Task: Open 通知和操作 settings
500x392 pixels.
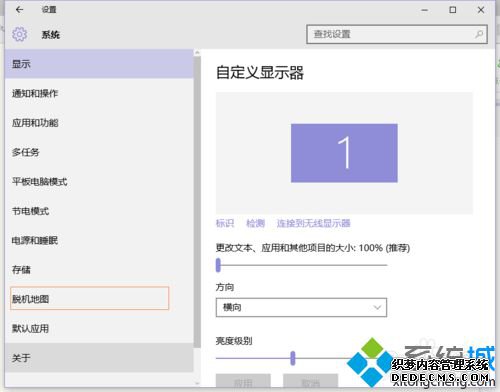Action: (99, 93)
